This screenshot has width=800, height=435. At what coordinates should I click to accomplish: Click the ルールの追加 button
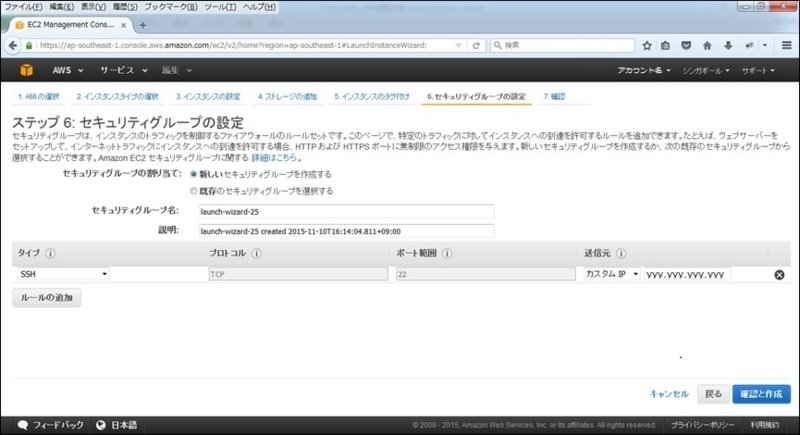click(46, 298)
